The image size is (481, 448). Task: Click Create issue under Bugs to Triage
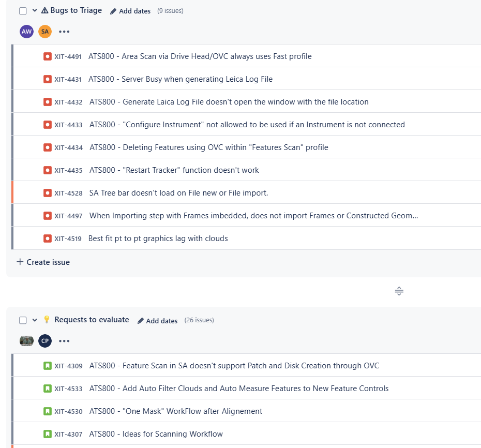click(x=43, y=262)
